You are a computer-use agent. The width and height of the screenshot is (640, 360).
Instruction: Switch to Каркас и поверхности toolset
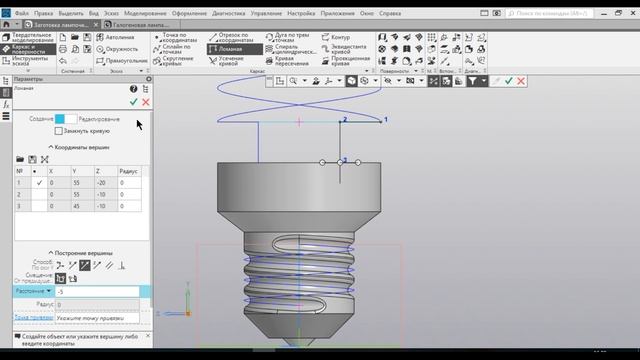click(x=28, y=49)
